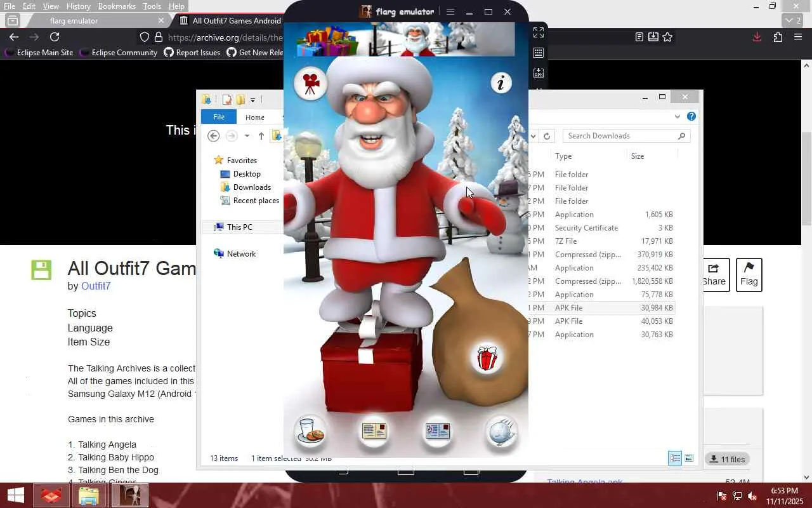Switch Explorer to large icons view
812x508 pixels.
(x=689, y=458)
